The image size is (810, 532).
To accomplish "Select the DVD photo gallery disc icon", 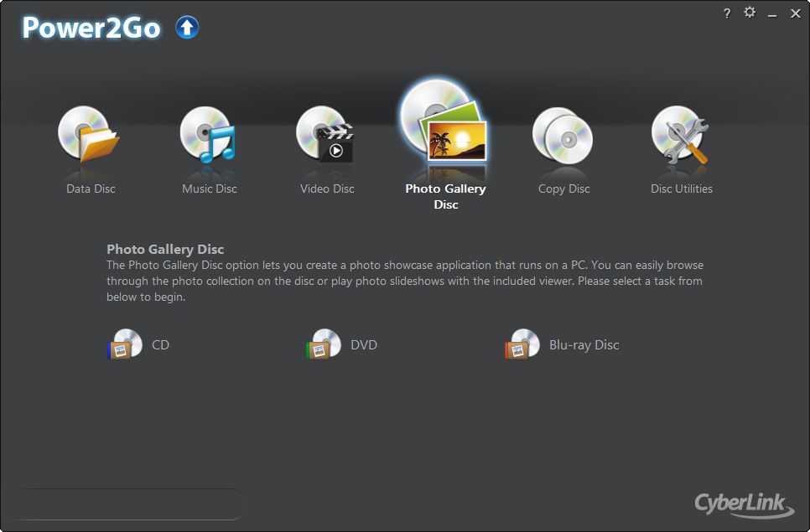I will 324,344.
